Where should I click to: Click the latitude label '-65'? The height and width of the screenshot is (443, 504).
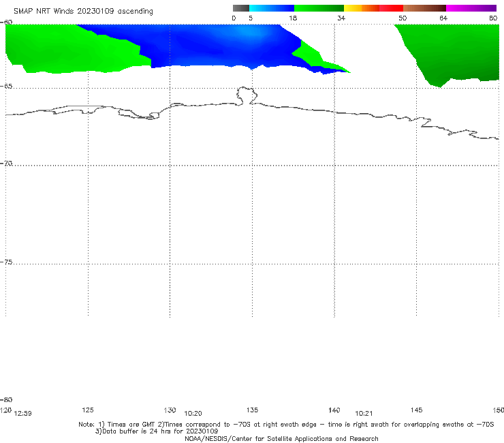coord(6,87)
